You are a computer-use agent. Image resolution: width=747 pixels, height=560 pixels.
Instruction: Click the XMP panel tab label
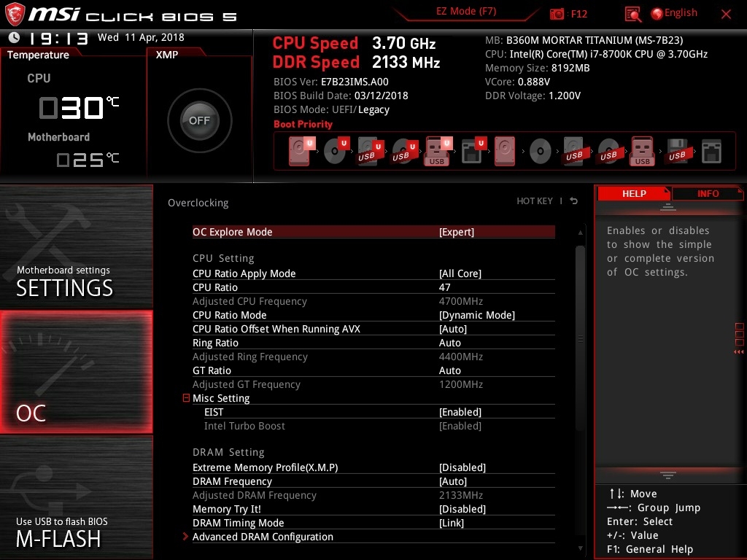167,55
